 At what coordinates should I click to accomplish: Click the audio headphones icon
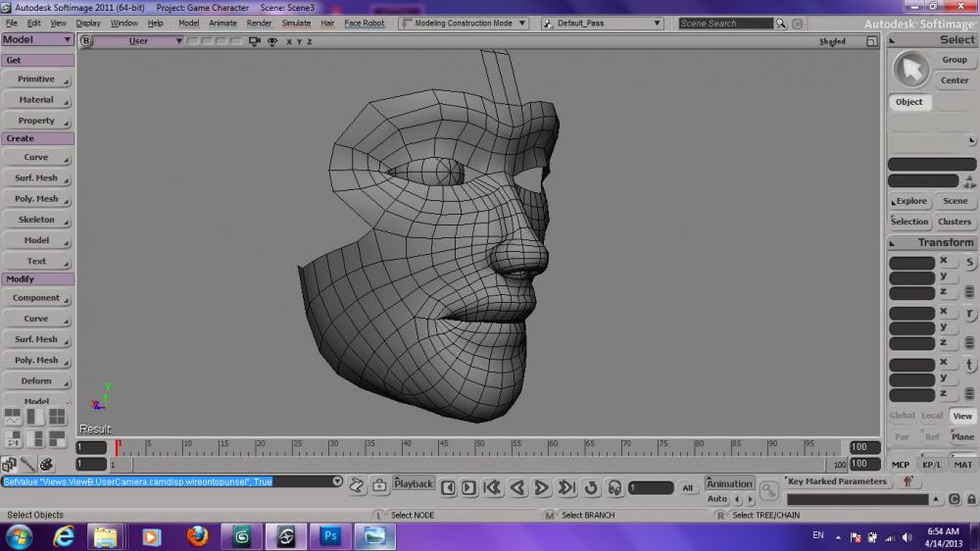614,487
